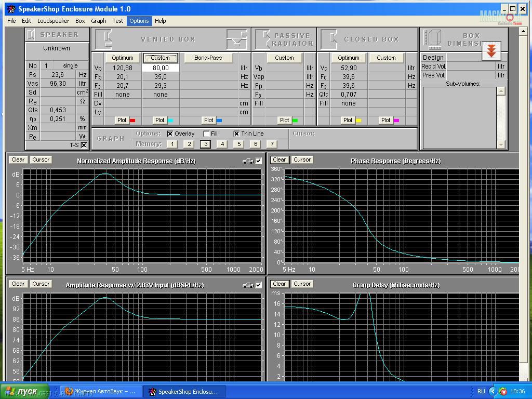
Task: Open the Windows Start (пуск) button
Action: tap(24, 391)
